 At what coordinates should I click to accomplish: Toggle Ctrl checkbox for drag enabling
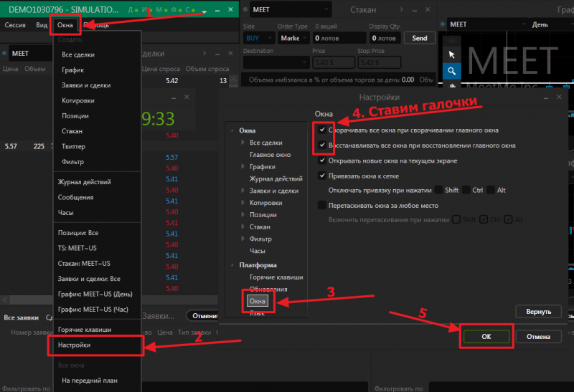pyautogui.click(x=484, y=219)
